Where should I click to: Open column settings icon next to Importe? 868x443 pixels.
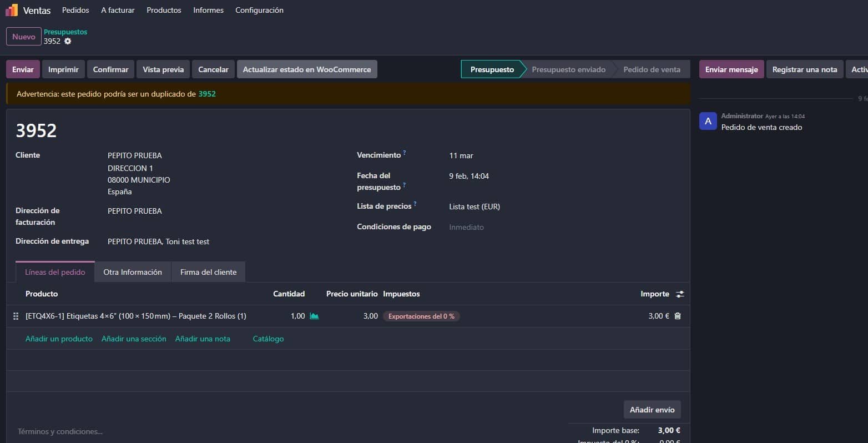(680, 294)
